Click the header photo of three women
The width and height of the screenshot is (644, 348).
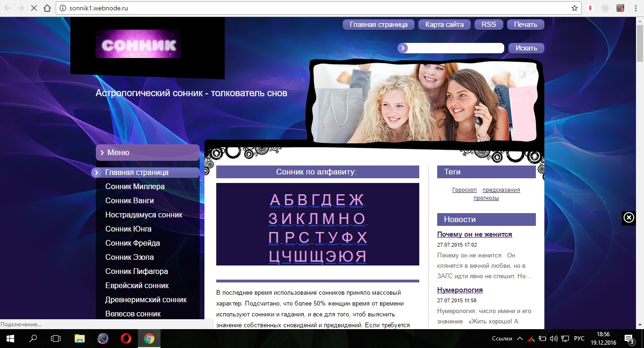[x=425, y=102]
